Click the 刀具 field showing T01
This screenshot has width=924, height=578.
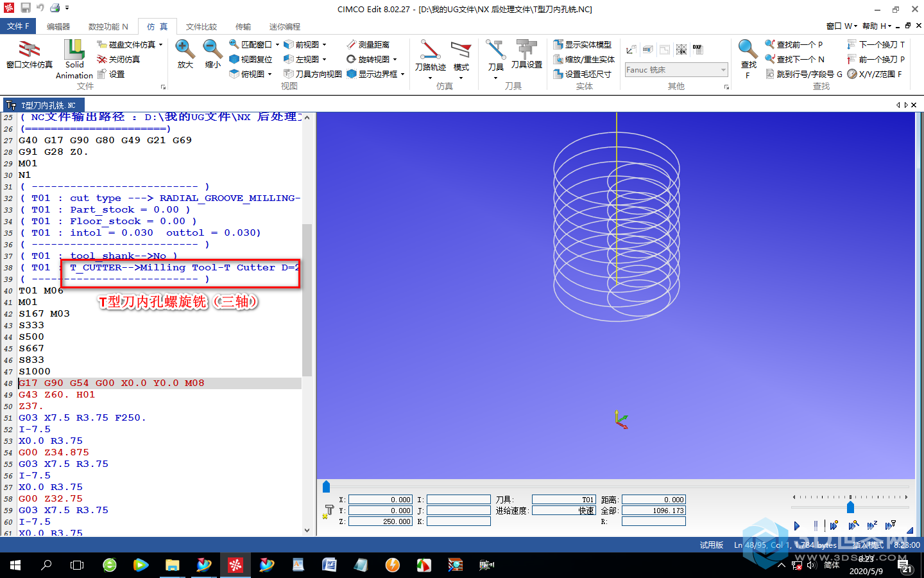tap(563, 500)
